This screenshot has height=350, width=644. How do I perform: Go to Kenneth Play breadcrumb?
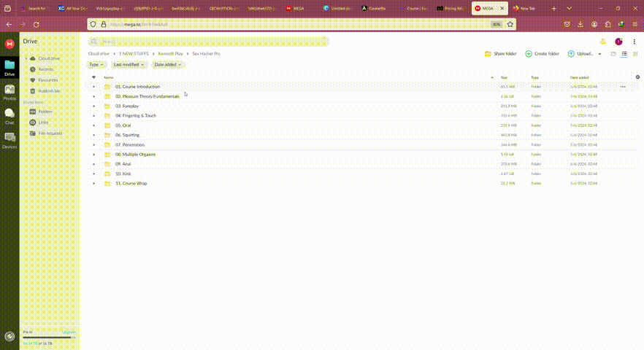pos(170,54)
